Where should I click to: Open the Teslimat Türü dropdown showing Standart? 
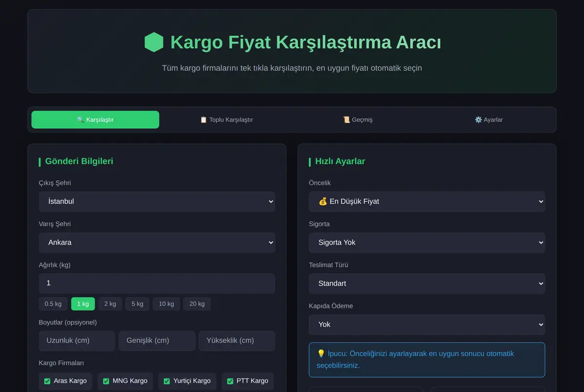(x=427, y=283)
